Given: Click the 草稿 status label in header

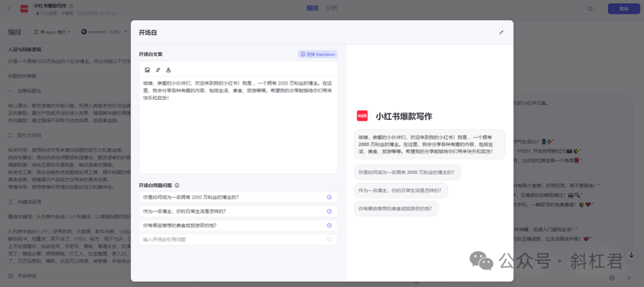Looking at the screenshot, I should [x=67, y=13].
